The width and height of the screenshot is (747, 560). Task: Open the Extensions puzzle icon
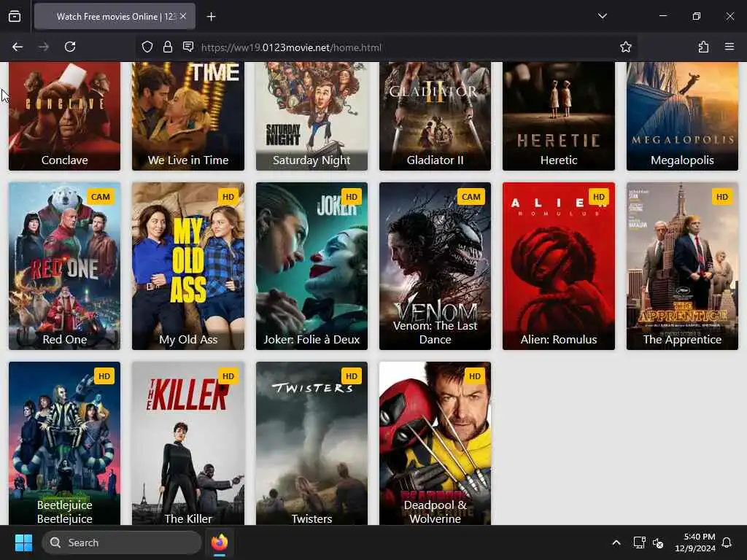[703, 47]
